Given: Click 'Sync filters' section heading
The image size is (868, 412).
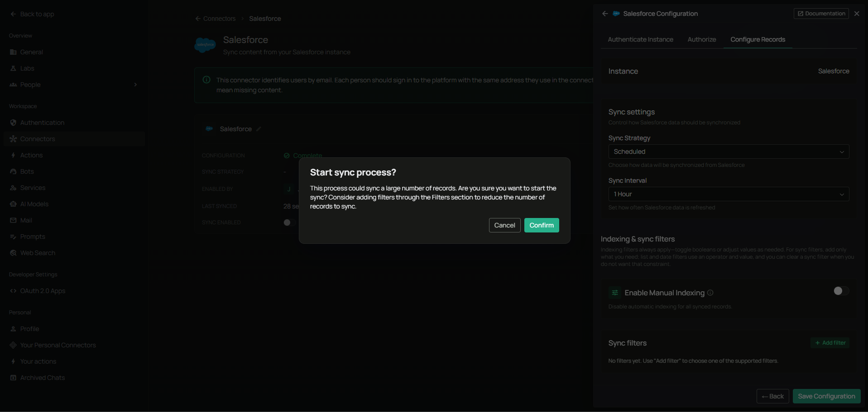Looking at the screenshot, I should (x=627, y=343).
